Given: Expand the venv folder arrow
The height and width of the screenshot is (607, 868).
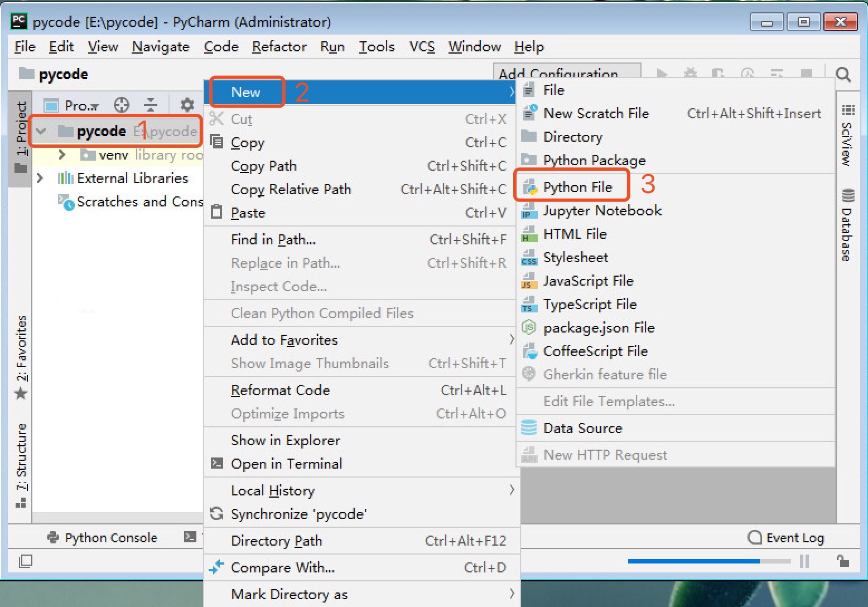Looking at the screenshot, I should point(62,155).
